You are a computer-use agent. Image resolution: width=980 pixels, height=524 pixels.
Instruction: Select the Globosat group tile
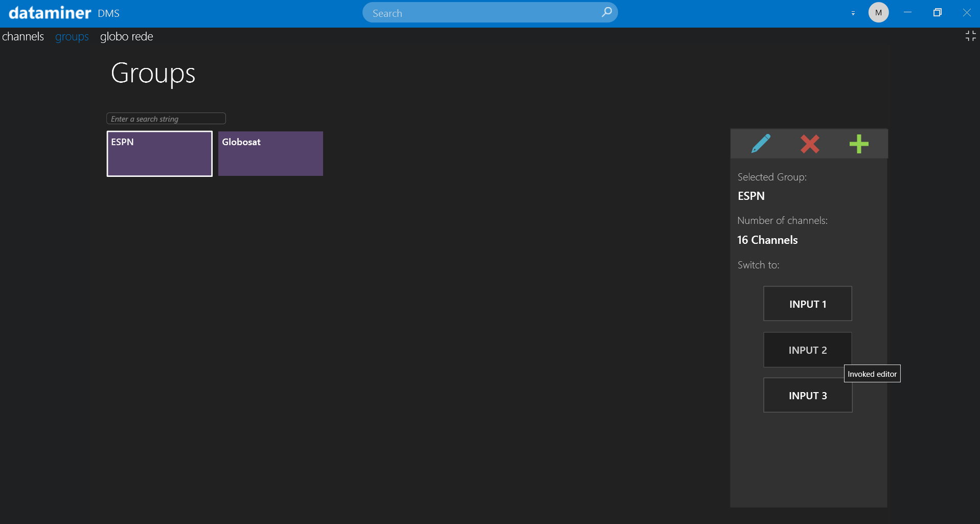[x=270, y=154]
